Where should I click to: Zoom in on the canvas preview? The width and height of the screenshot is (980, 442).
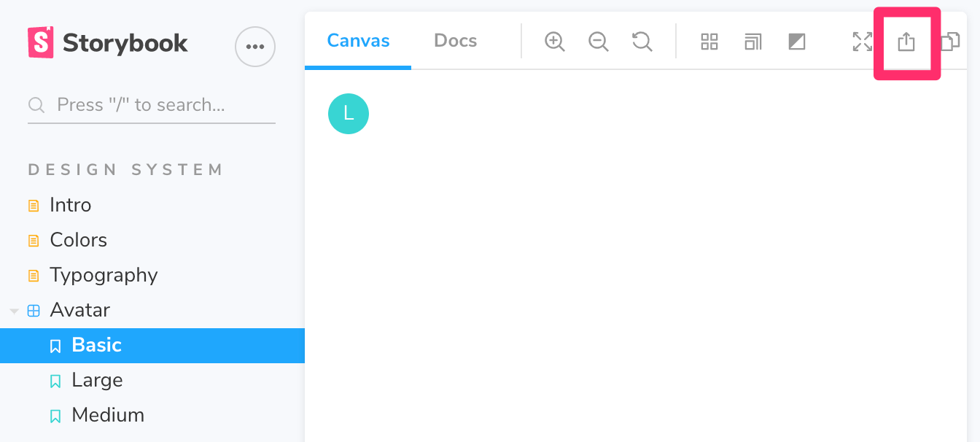tap(554, 42)
